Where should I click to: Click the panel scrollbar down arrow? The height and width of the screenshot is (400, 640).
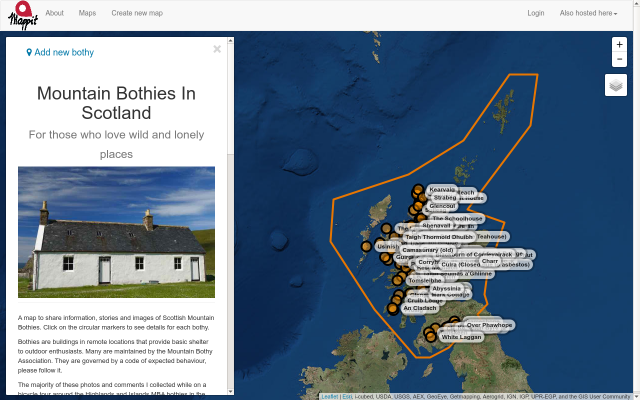coord(231,392)
